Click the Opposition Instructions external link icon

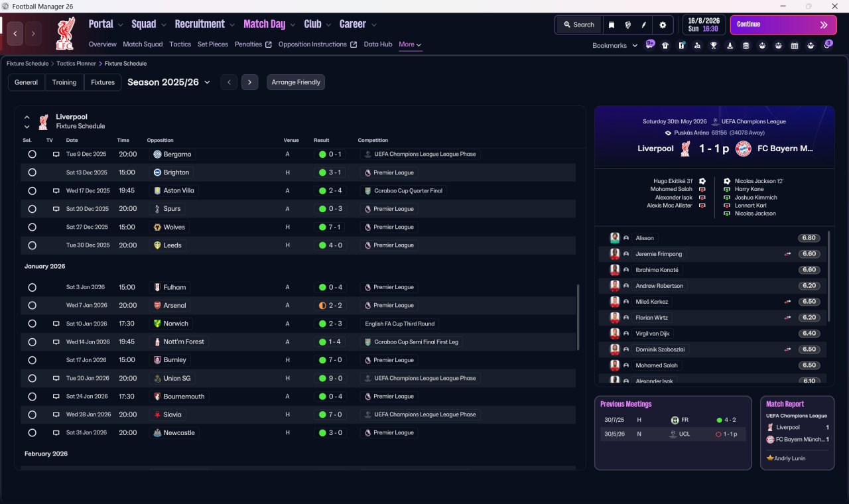354,44
